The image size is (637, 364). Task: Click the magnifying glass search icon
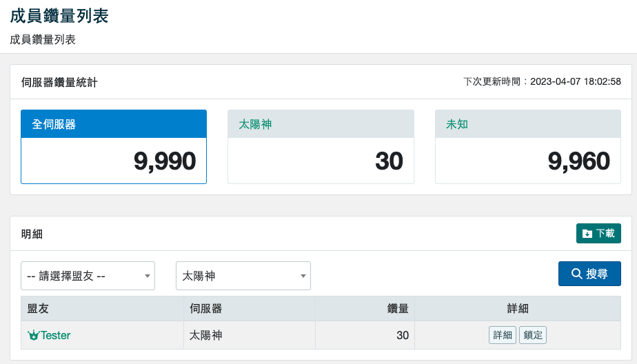[x=577, y=274]
